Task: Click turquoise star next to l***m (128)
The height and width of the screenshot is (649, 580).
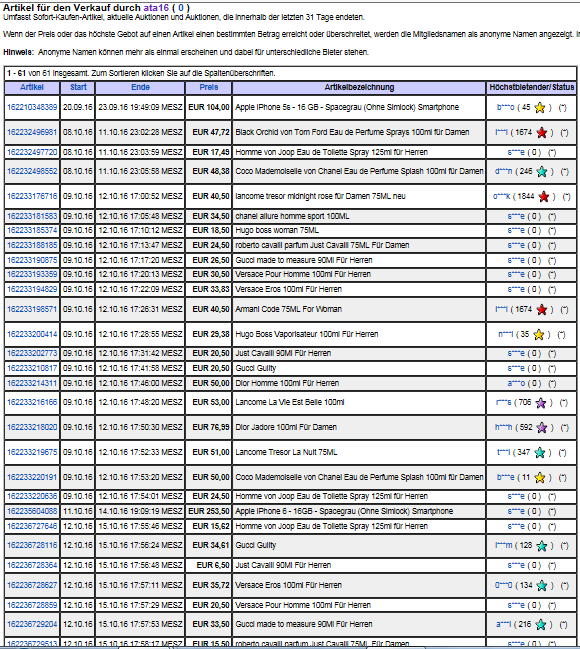Action: [541, 546]
